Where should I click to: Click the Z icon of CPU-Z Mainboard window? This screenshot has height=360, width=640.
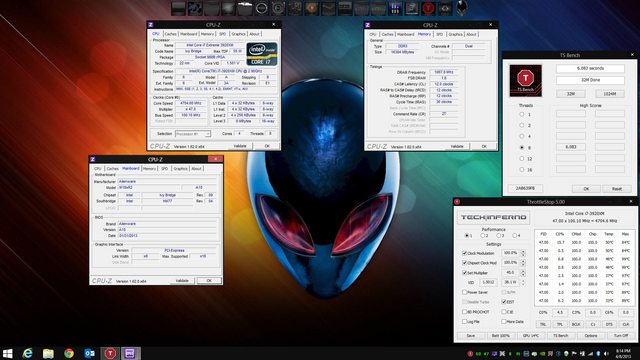pos(93,159)
